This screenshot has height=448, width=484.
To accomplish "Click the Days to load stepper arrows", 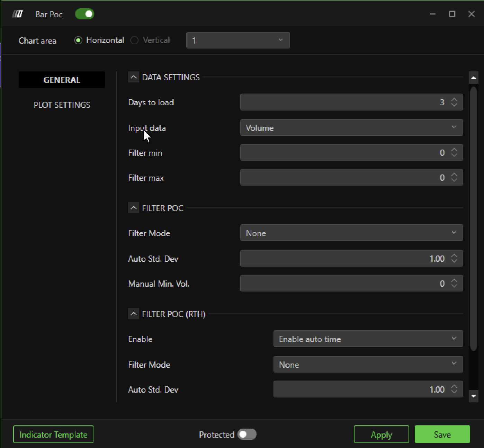I will tap(454, 102).
